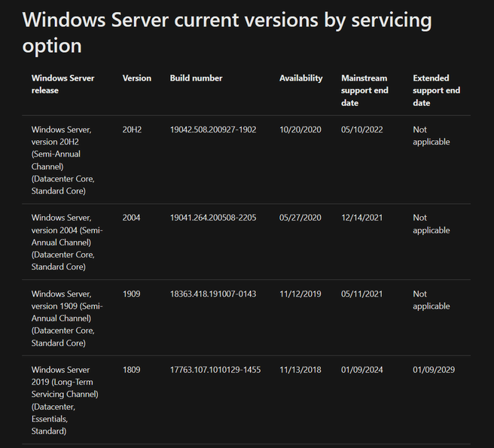Click the 'Windows Server release' column header
The width and height of the screenshot is (494, 448).
(63, 84)
